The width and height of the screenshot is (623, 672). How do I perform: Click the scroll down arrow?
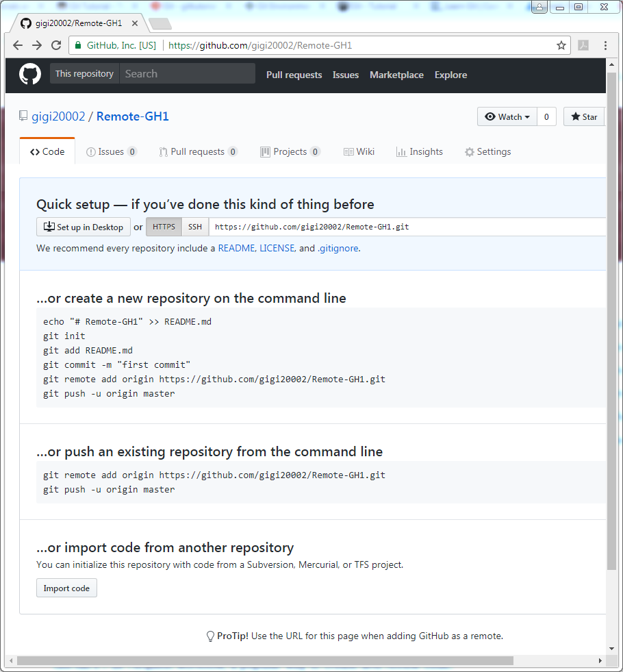(x=611, y=649)
